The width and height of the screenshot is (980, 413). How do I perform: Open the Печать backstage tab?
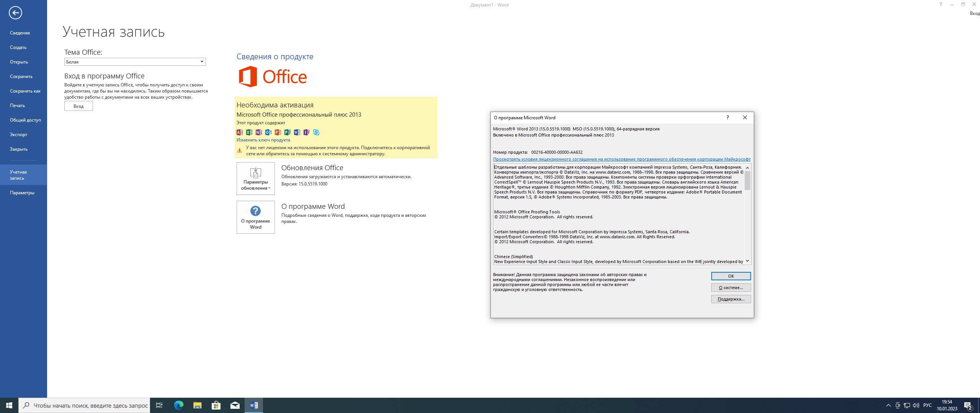click(23, 106)
